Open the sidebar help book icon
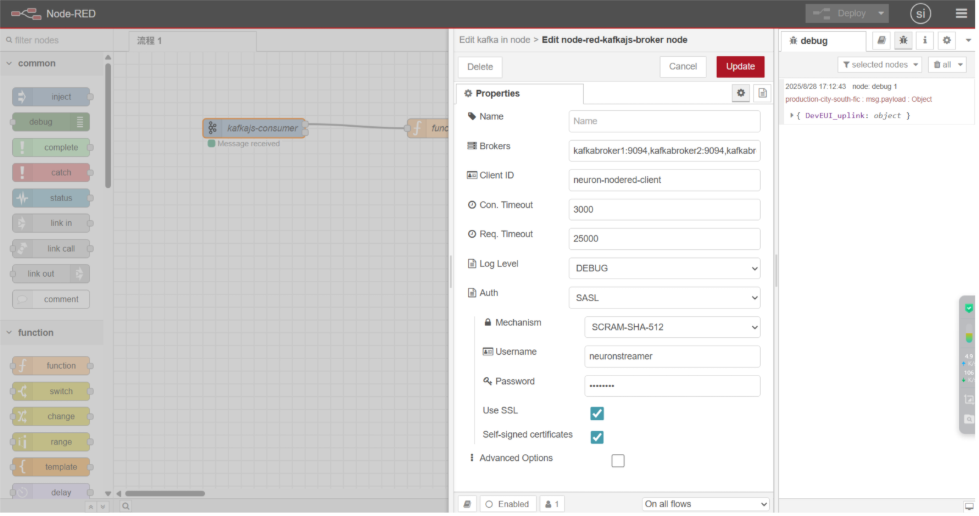The image size is (979, 516). [x=881, y=41]
